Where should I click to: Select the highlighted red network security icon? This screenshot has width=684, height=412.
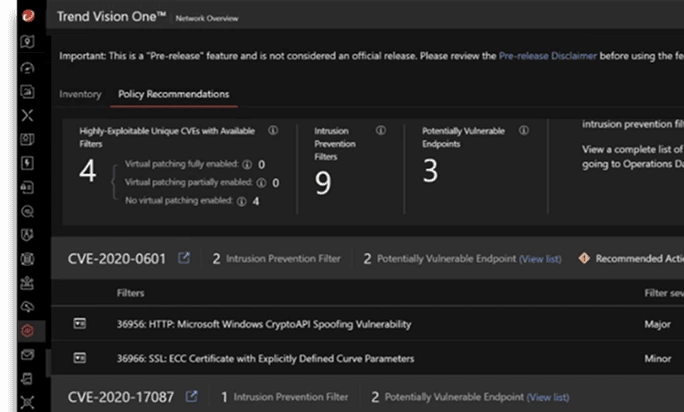[27, 331]
